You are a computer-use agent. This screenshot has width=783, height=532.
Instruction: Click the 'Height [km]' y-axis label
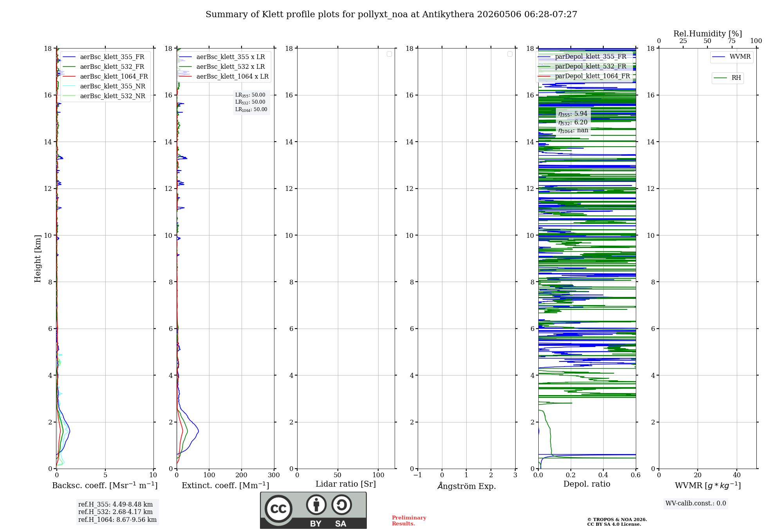click(38, 259)
